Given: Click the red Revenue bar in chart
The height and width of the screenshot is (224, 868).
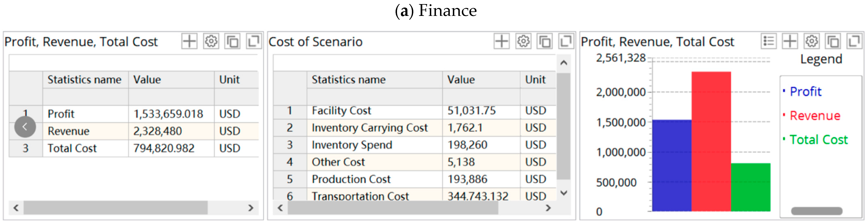Looking at the screenshot, I should click(x=711, y=141).
